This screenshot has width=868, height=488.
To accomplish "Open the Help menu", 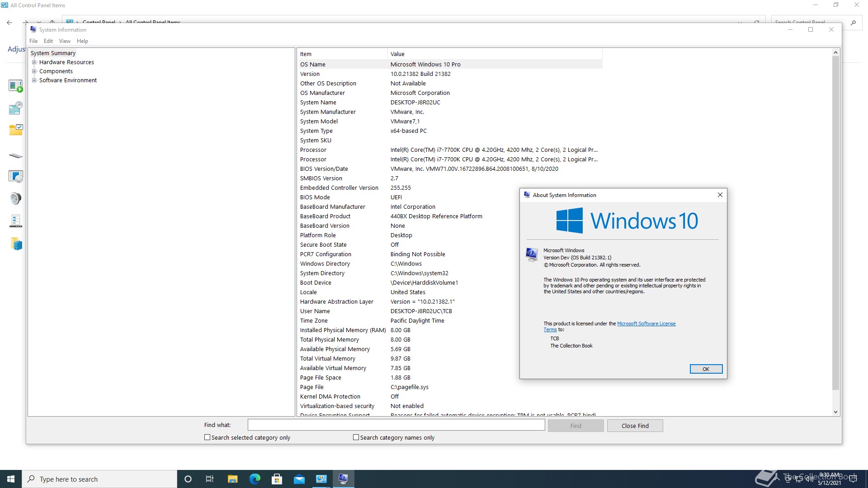I will pos(82,41).
